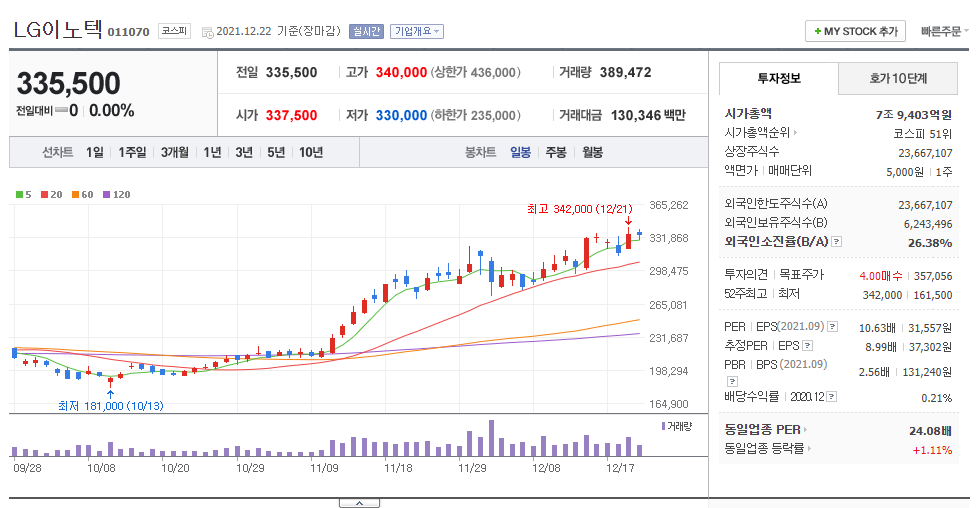
Task: Click the stock code 011070
Action: point(129,32)
